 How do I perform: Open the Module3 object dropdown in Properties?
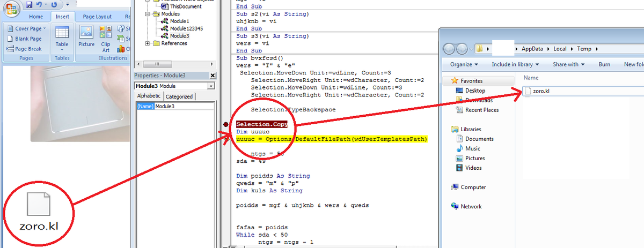coord(210,86)
